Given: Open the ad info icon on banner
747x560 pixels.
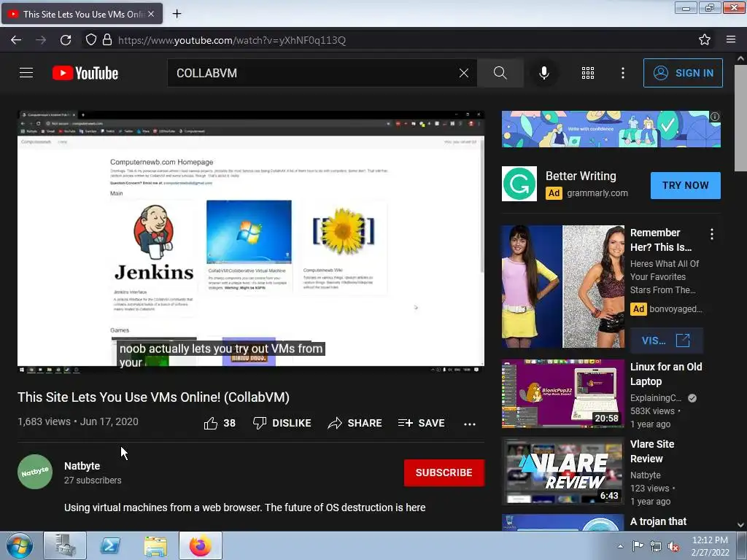Looking at the screenshot, I should pos(715,117).
